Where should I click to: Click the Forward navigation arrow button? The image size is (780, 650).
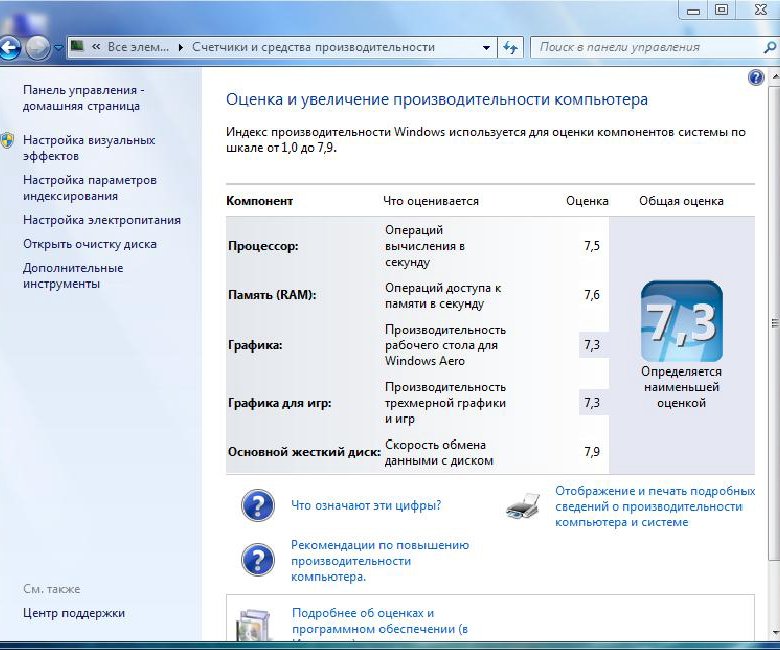pos(38,47)
